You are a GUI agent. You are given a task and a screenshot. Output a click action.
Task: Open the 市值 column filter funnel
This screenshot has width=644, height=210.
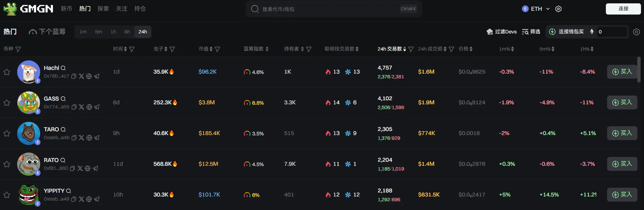(x=217, y=49)
